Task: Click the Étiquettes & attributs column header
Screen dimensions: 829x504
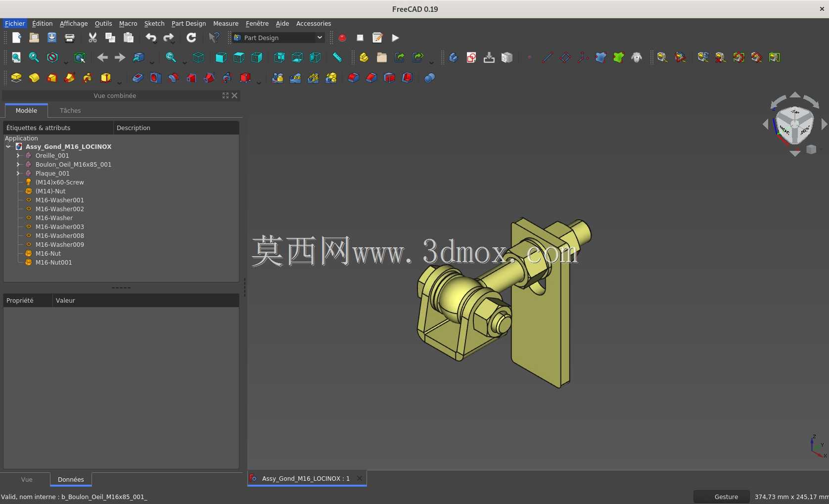Action: [58, 128]
